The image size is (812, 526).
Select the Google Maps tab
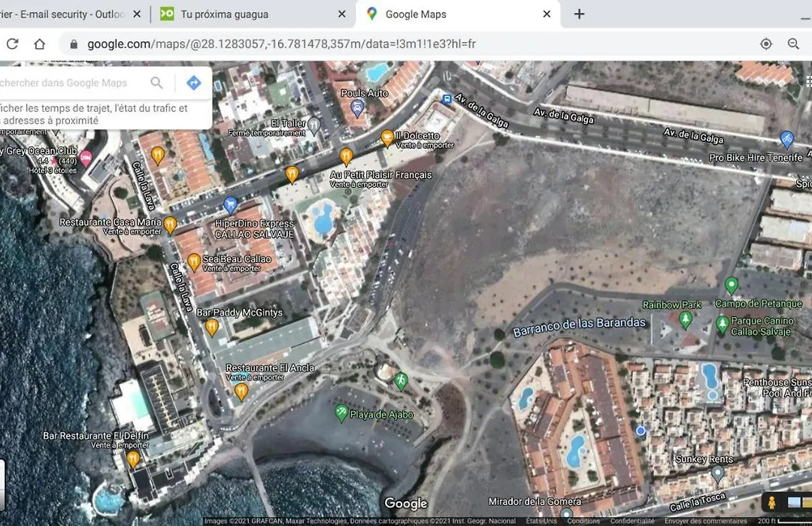pyautogui.click(x=458, y=14)
